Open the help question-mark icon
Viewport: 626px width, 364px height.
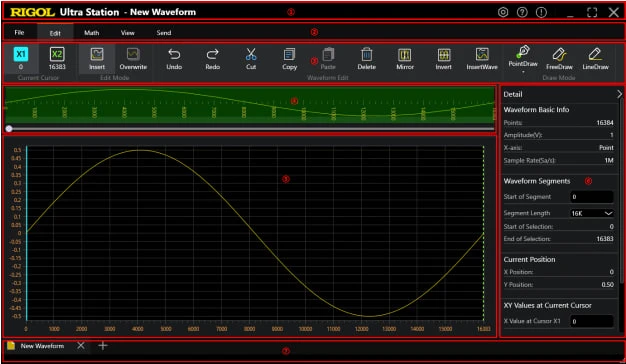[x=522, y=12]
